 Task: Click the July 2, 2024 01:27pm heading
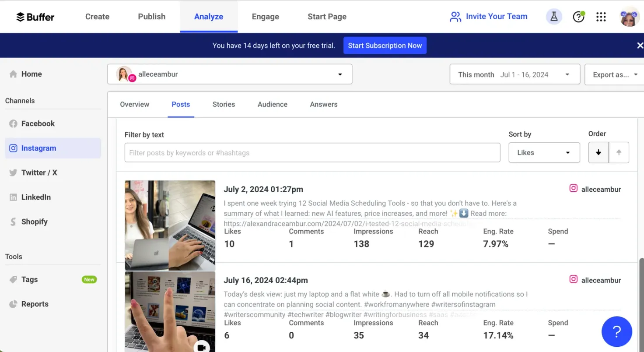point(263,189)
